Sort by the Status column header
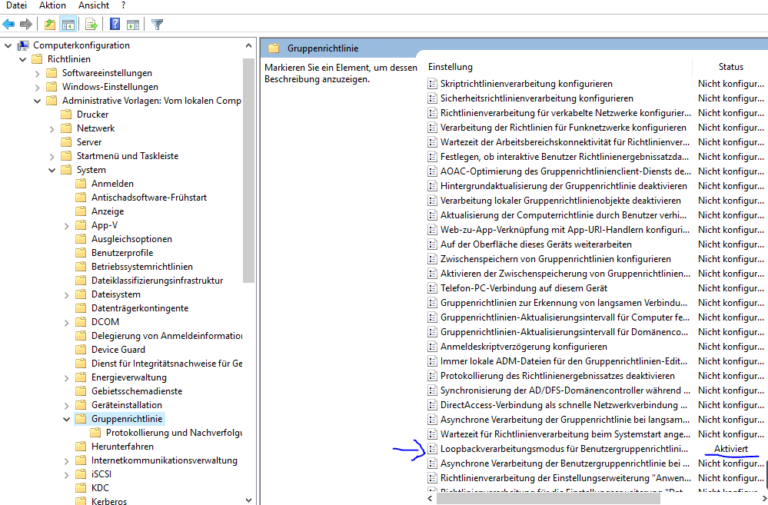This screenshot has height=505, width=768. pyautogui.click(x=731, y=66)
